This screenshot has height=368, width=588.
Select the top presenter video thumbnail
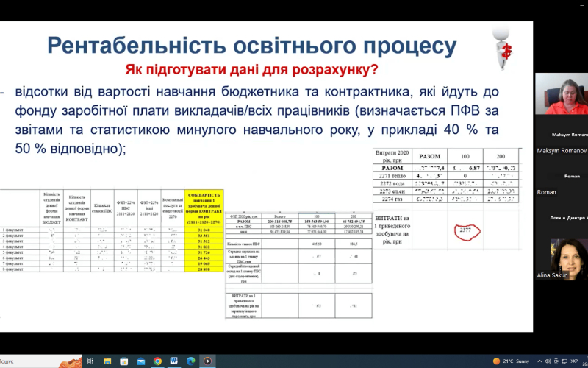point(562,93)
